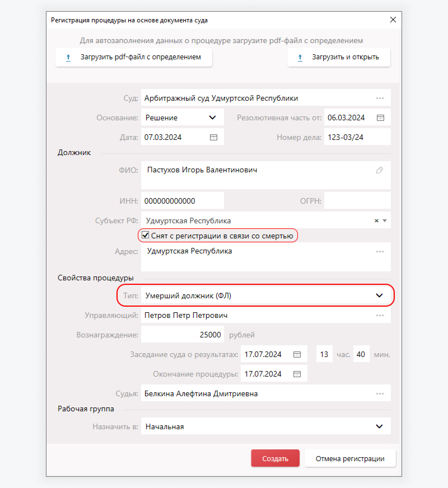Open judge picker ellipsis in Судья field
This screenshot has width=448, height=488.
380,394
